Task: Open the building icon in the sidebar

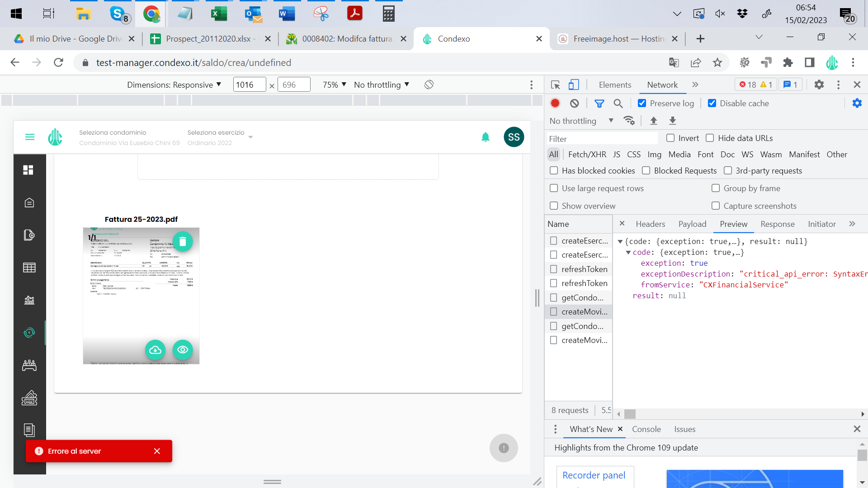Action: pos(29,202)
